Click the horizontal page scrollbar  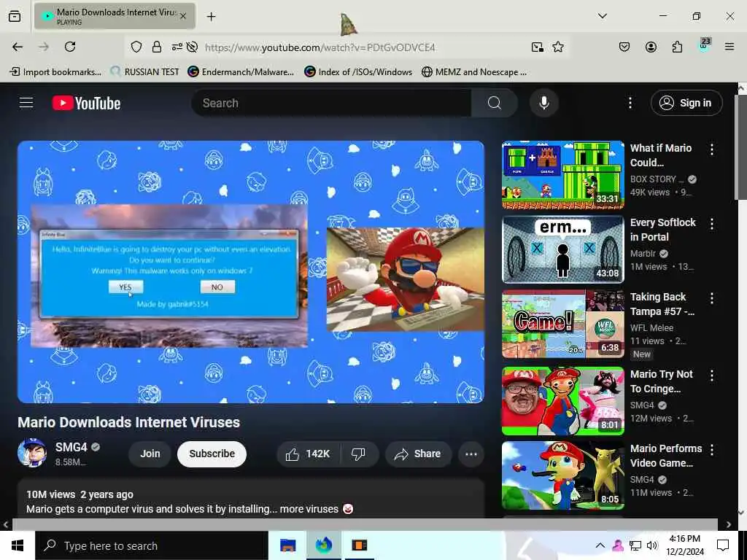[x=365, y=524]
